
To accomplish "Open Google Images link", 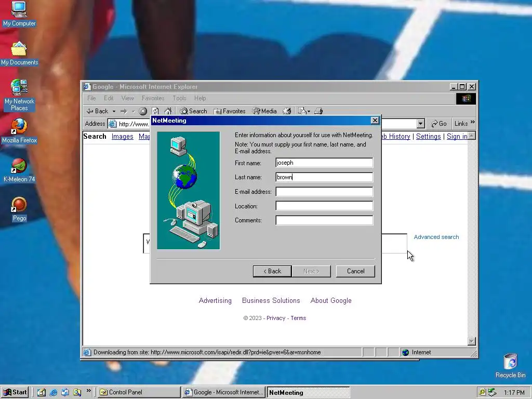I will point(123,137).
